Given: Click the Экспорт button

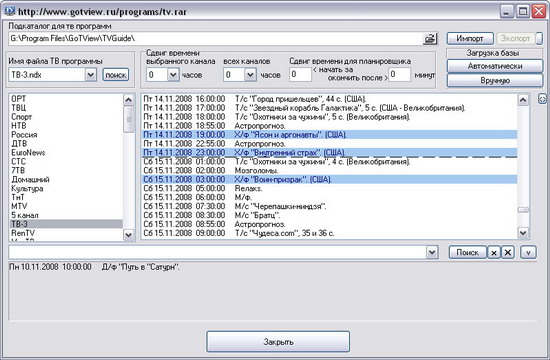Looking at the screenshot, I should [515, 38].
